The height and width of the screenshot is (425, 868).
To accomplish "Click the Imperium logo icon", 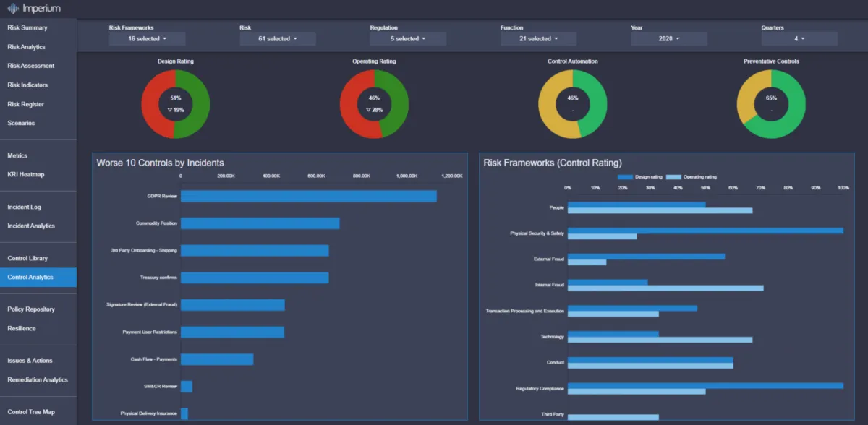I will (x=12, y=9).
